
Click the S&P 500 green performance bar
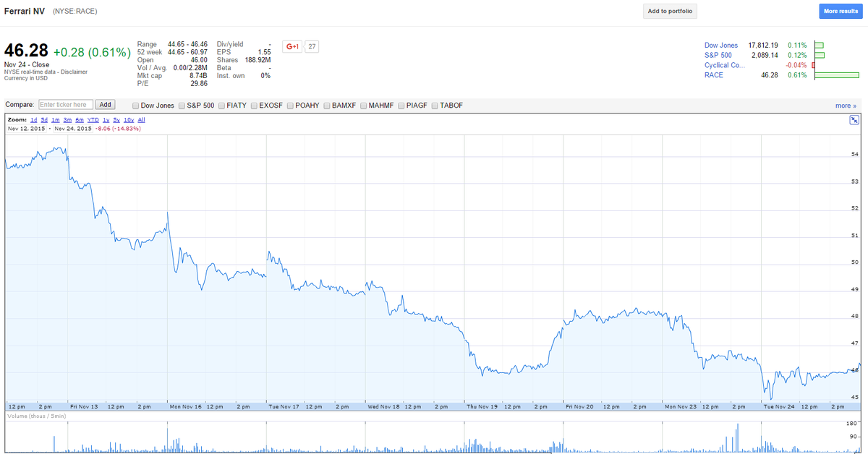(820, 55)
